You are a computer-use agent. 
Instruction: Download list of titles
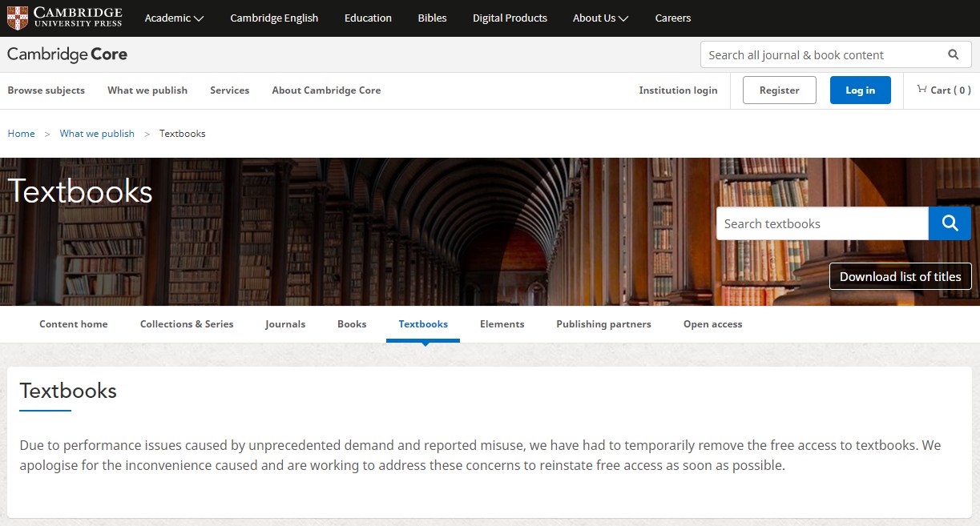coord(900,276)
